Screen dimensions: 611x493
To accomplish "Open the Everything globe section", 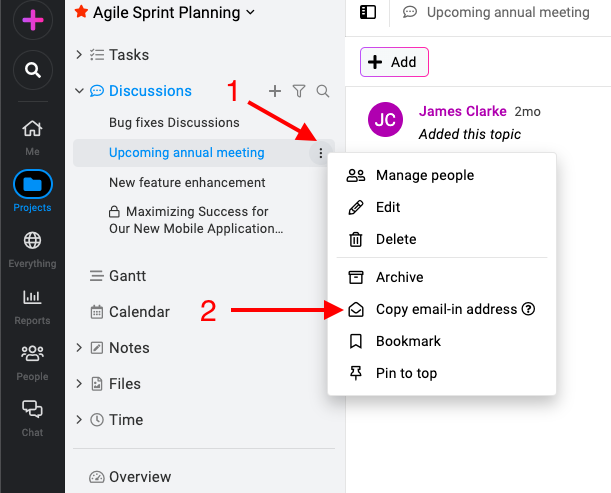I will (32, 249).
